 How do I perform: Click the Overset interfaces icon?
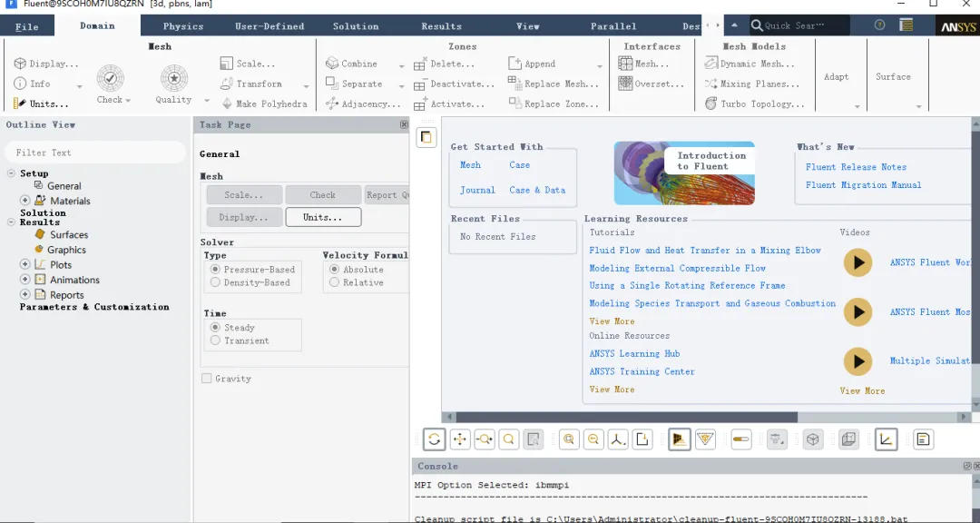[x=625, y=84]
